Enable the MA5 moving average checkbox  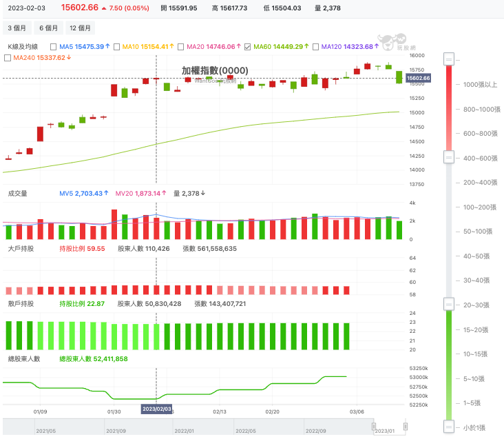pos(53,47)
